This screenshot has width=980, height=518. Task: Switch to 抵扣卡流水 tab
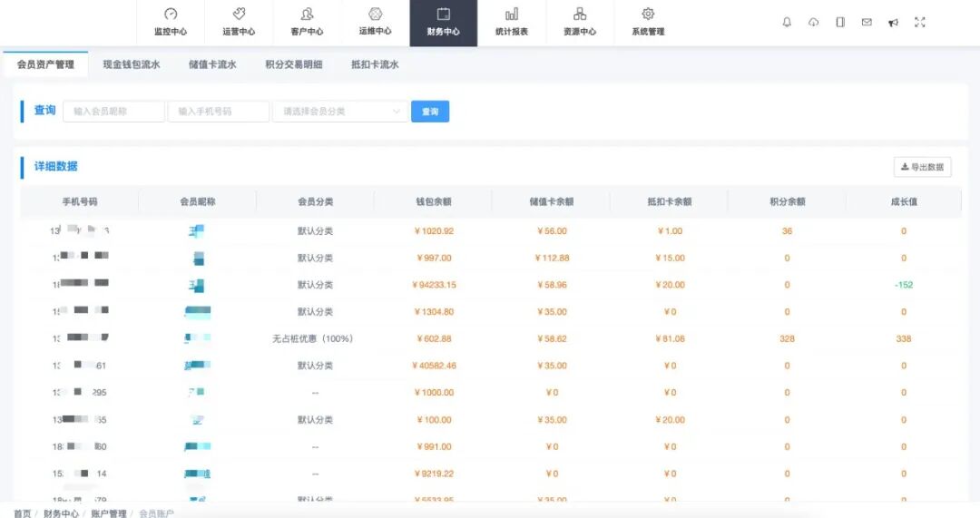375,64
